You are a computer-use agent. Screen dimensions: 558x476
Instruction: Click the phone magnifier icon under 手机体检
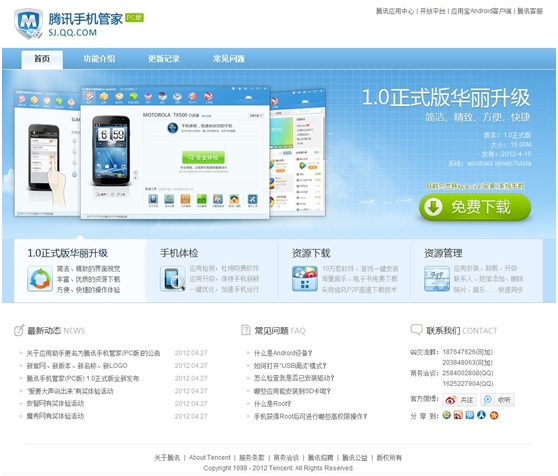pyautogui.click(x=173, y=279)
